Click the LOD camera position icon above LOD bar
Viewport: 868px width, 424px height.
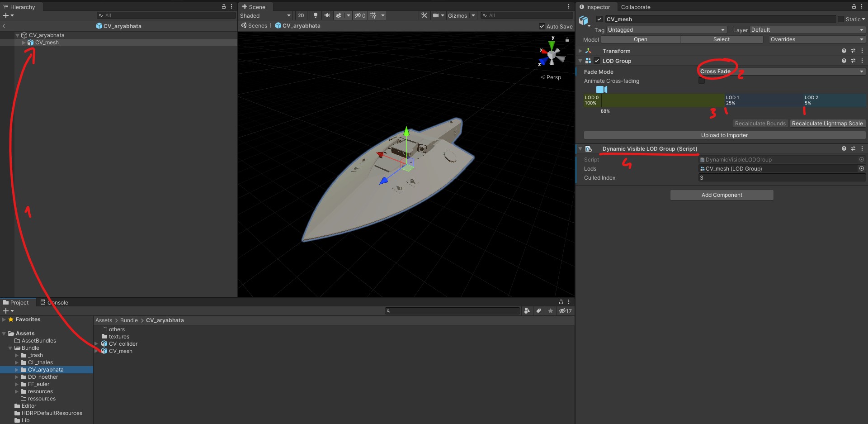point(602,90)
